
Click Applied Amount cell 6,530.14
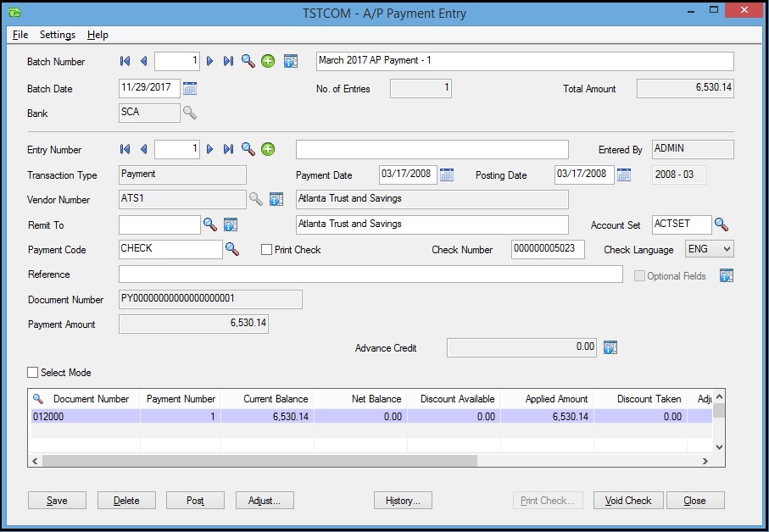[547, 417]
